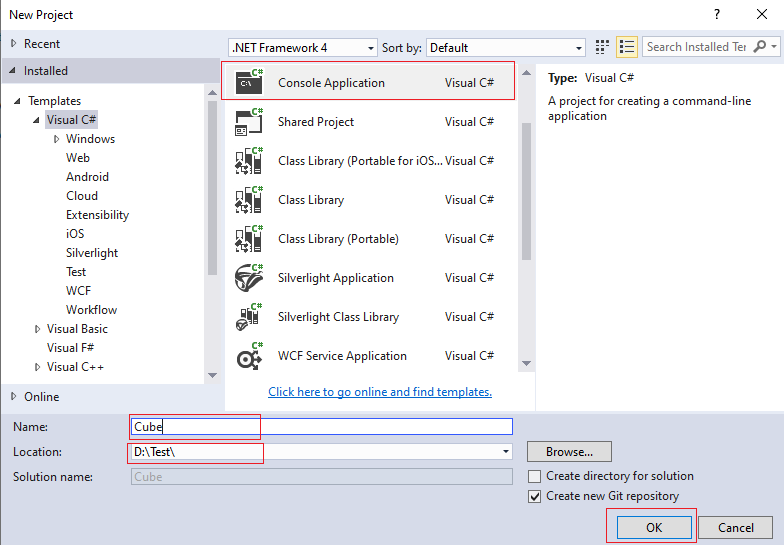This screenshot has height=545, width=784.
Task: Choose the WCF Service Application icon
Action: tap(249, 356)
